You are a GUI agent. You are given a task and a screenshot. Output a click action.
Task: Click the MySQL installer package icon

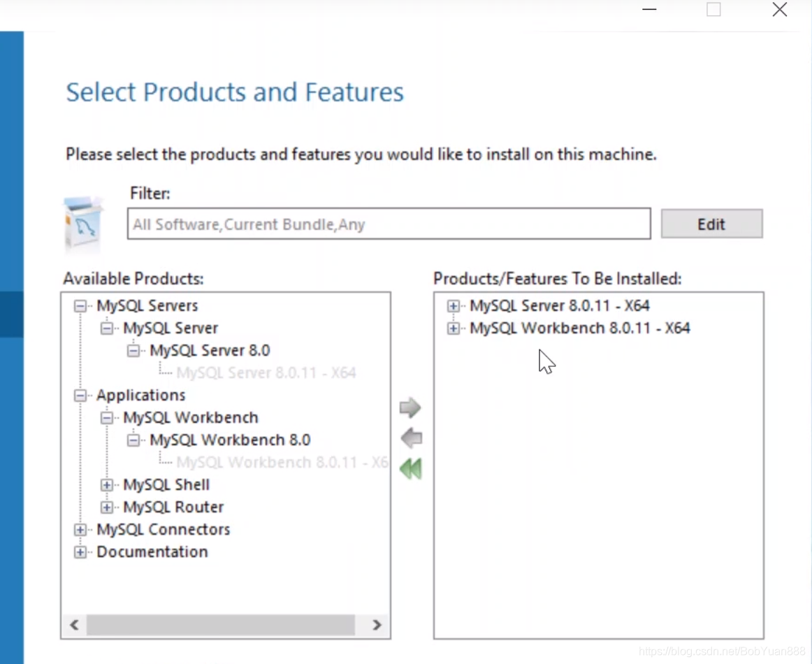tap(83, 225)
